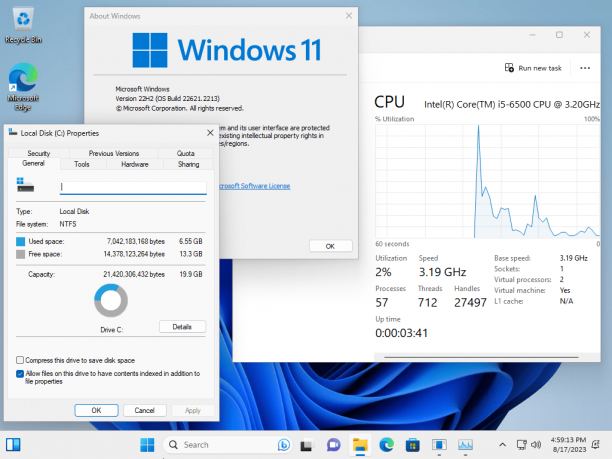The image size is (612, 459).
Task: Click the Base speed 3.19 GHz value
Action: click(574, 258)
